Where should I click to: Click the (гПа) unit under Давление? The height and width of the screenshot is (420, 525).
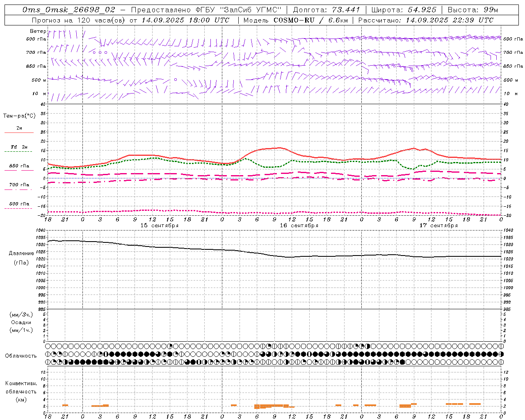coord(21,262)
